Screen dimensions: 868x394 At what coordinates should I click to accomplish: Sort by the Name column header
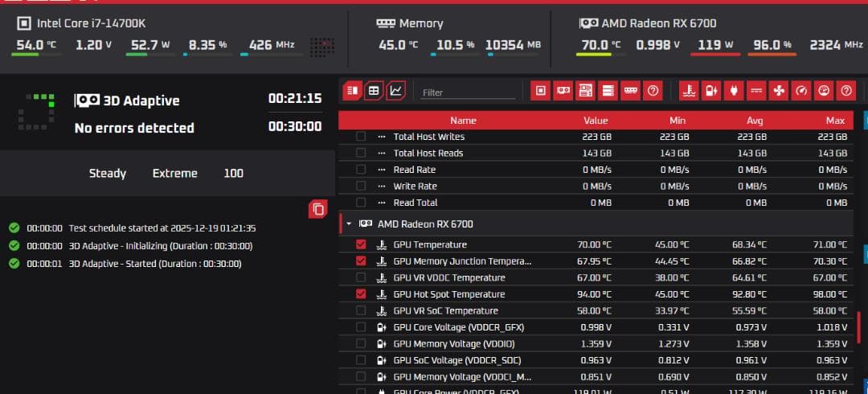463,121
